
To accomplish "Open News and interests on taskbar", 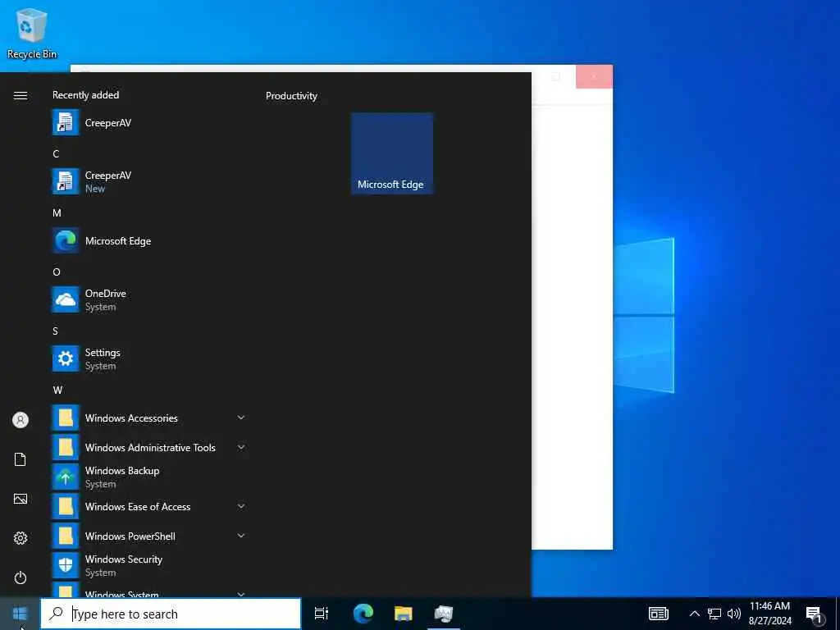I will pos(659,614).
